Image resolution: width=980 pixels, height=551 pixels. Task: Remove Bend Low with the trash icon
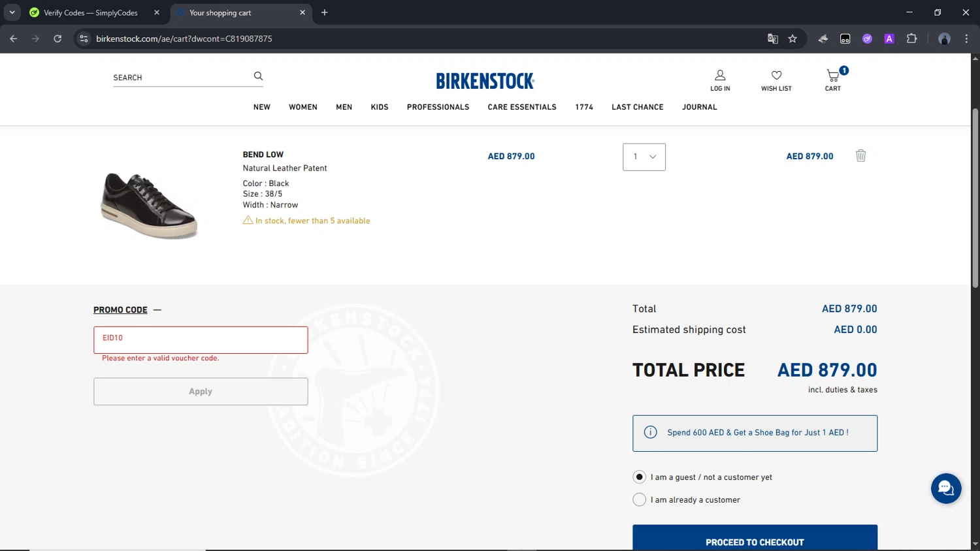(860, 155)
